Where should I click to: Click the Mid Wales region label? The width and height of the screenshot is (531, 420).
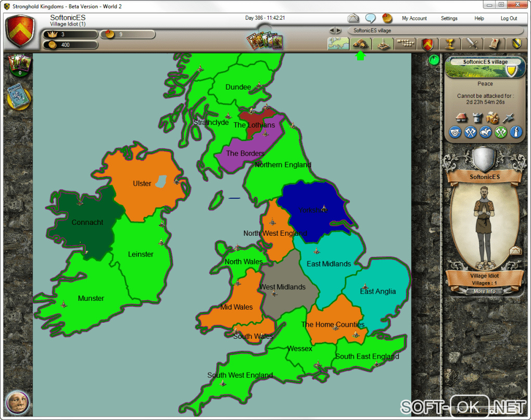(236, 307)
